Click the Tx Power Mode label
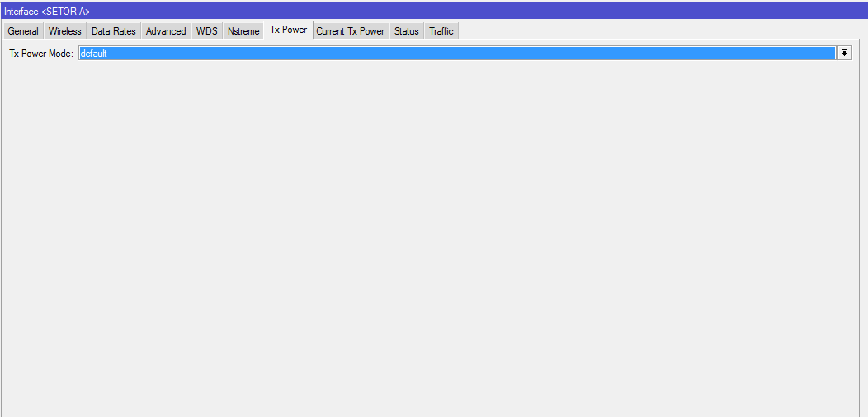 coord(41,54)
